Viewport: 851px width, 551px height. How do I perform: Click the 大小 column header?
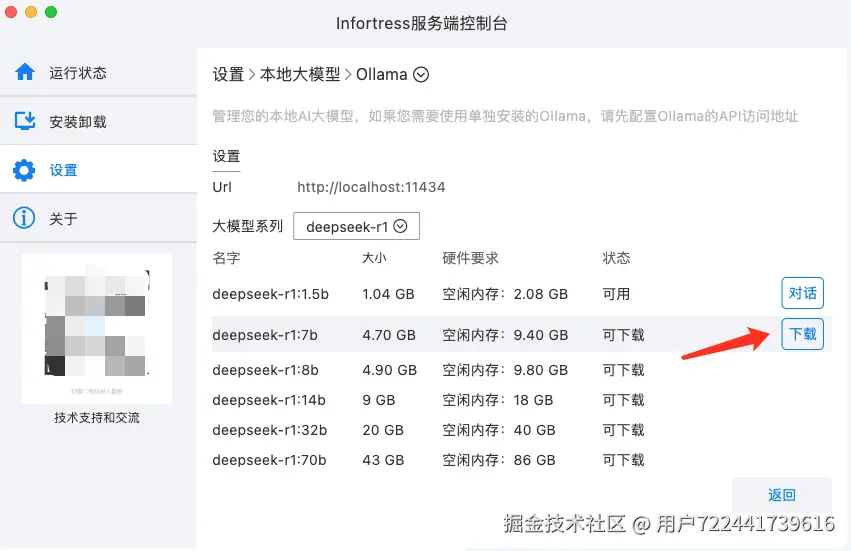[x=374, y=258]
